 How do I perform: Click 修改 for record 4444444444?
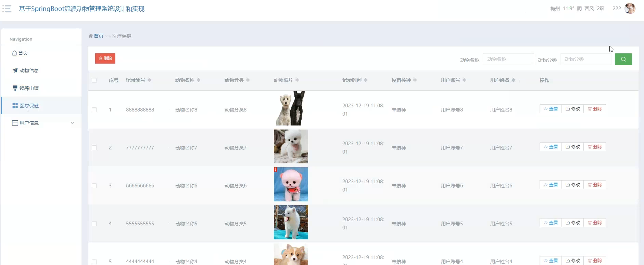(573, 261)
